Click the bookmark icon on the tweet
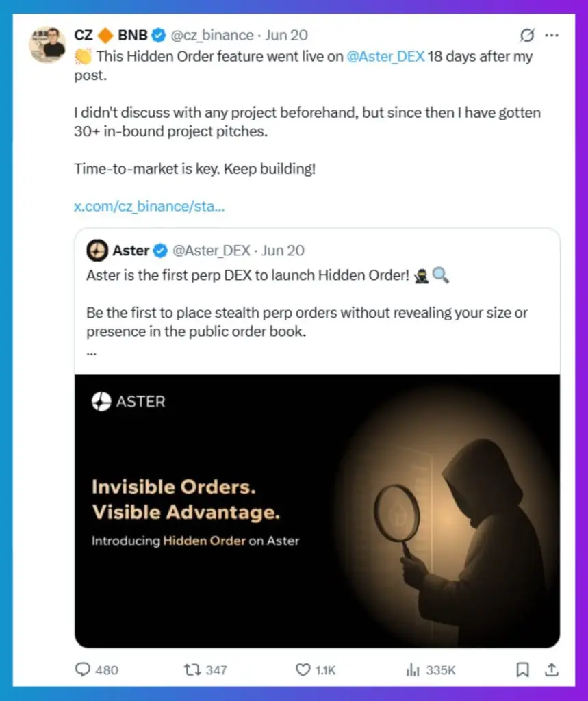The image size is (588, 701). click(522, 670)
